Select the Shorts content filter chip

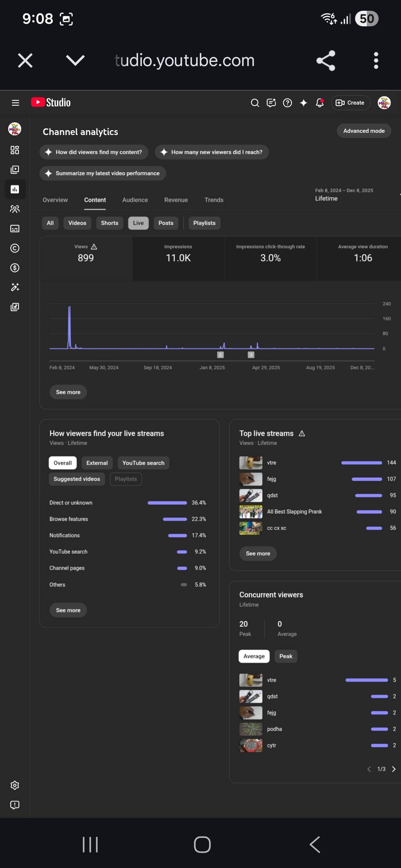110,223
